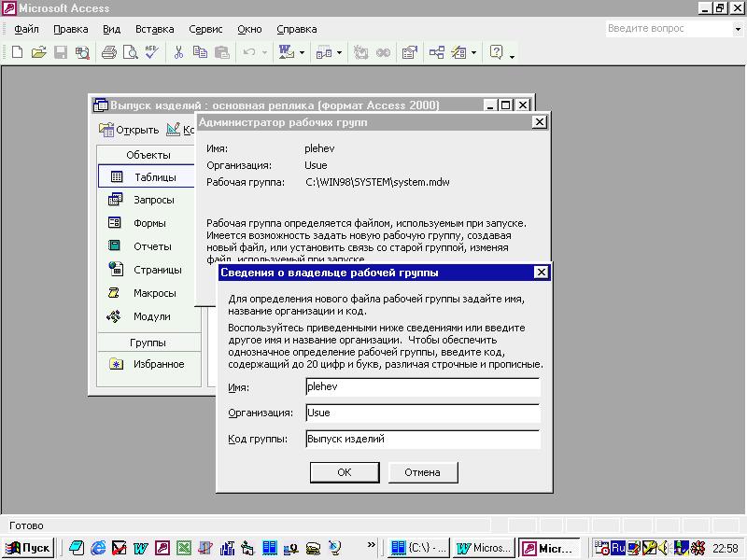
Task: Click the 'Введите вопрос' help question field
Action: point(669,29)
